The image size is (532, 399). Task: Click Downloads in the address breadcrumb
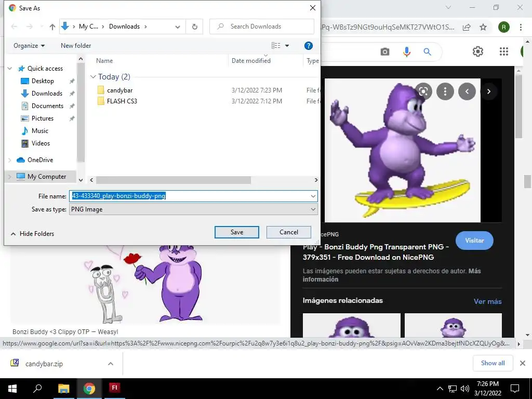click(x=124, y=26)
